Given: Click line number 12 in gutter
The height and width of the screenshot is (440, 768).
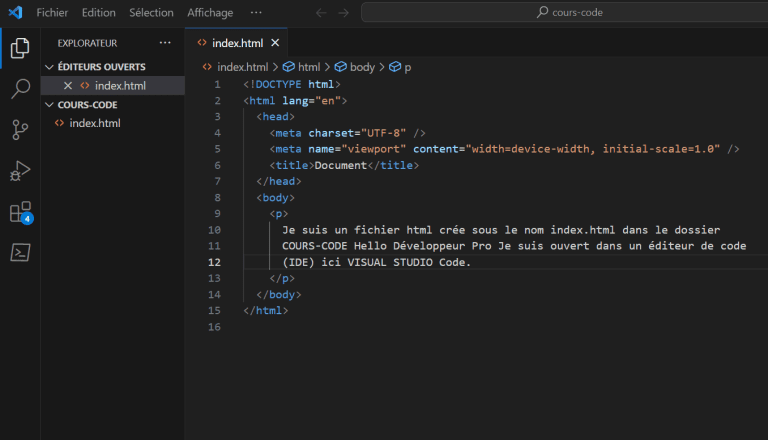Looking at the screenshot, I should point(215,263).
